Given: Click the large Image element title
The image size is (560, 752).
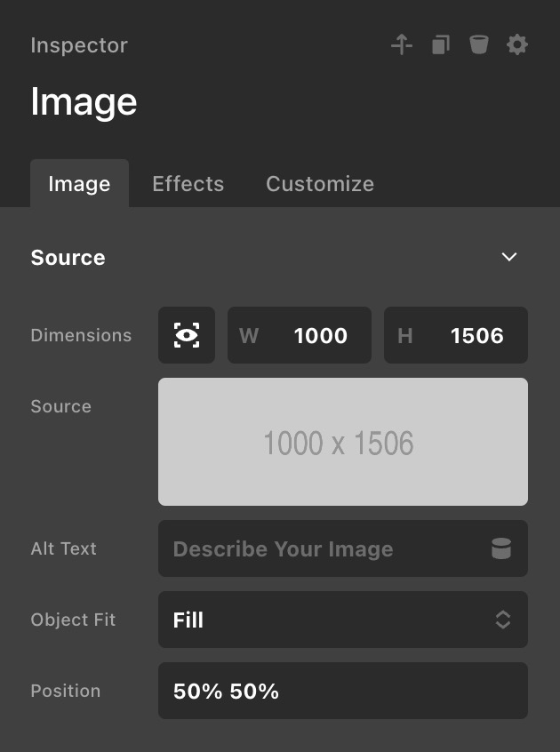Looking at the screenshot, I should point(84,102).
